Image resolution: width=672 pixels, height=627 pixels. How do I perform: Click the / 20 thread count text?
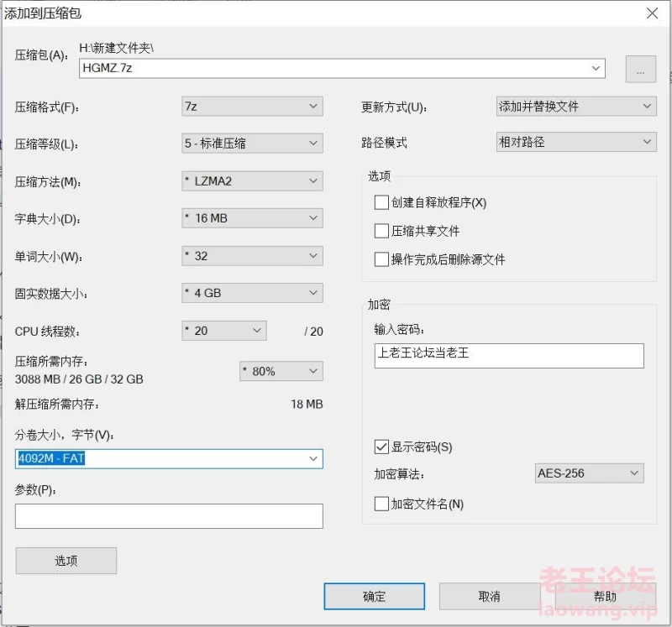click(x=313, y=332)
